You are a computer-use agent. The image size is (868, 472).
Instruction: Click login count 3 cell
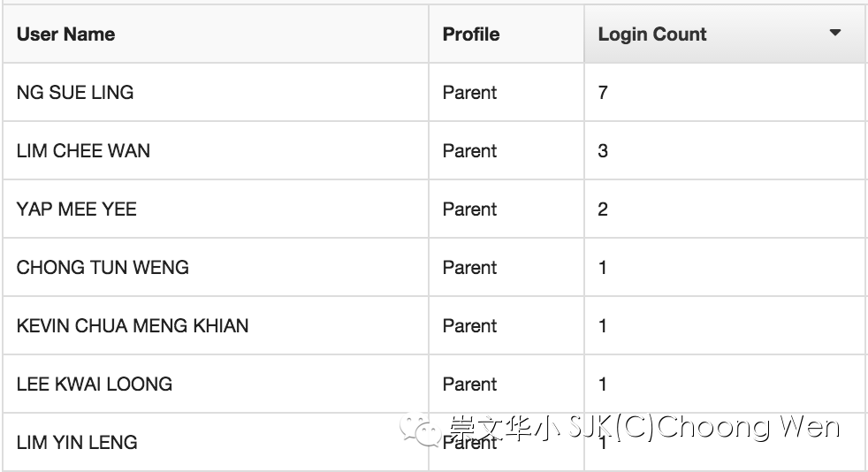coord(725,150)
